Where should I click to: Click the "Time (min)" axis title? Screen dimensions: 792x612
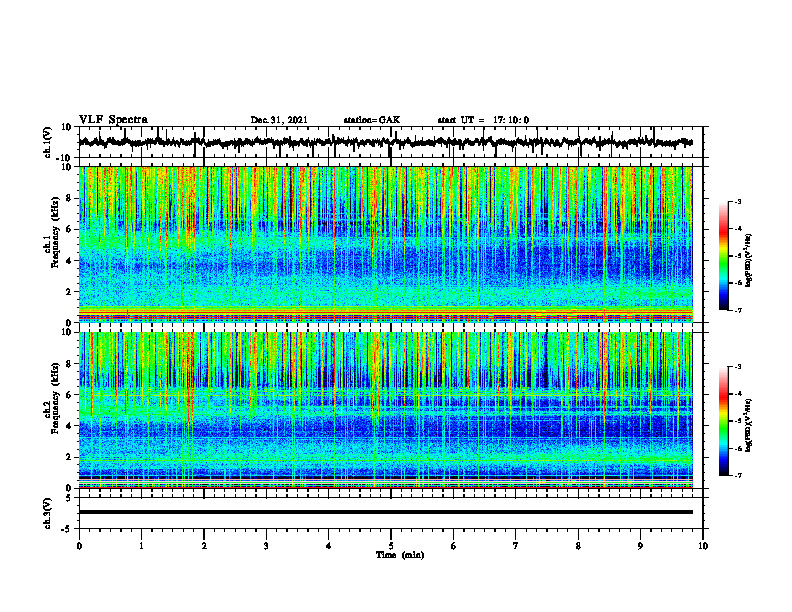pyautogui.click(x=400, y=555)
